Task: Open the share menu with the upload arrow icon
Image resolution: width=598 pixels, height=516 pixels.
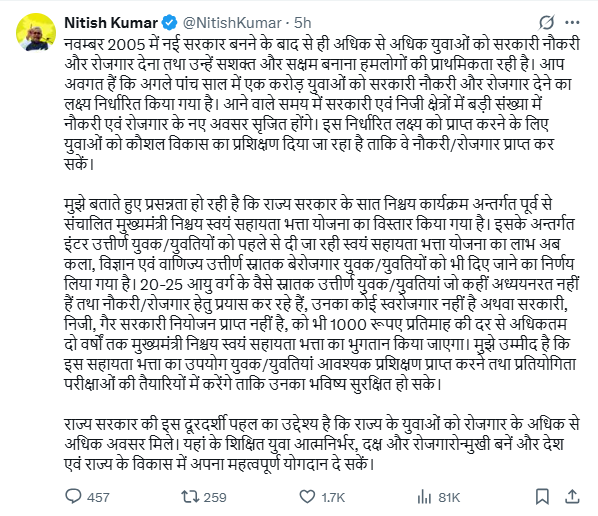Action: coord(572,497)
